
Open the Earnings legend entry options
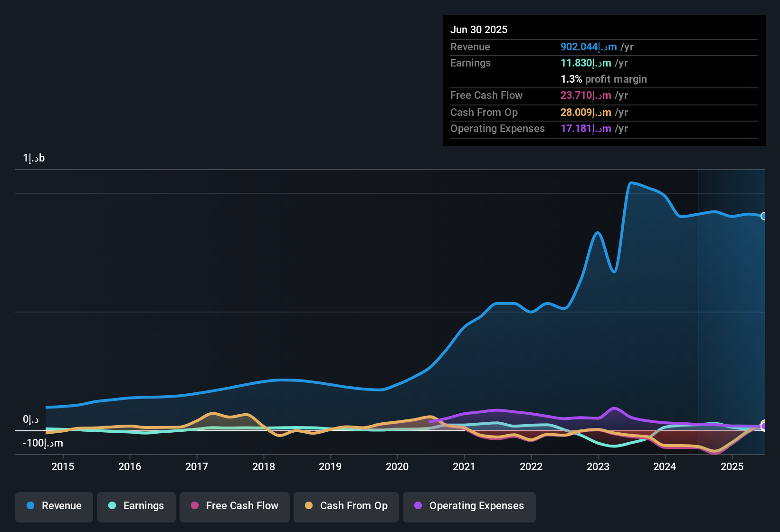coord(136,506)
